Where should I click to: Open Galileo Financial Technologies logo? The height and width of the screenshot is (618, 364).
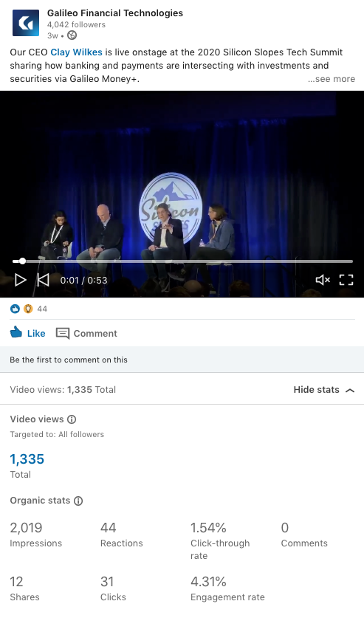(26, 23)
